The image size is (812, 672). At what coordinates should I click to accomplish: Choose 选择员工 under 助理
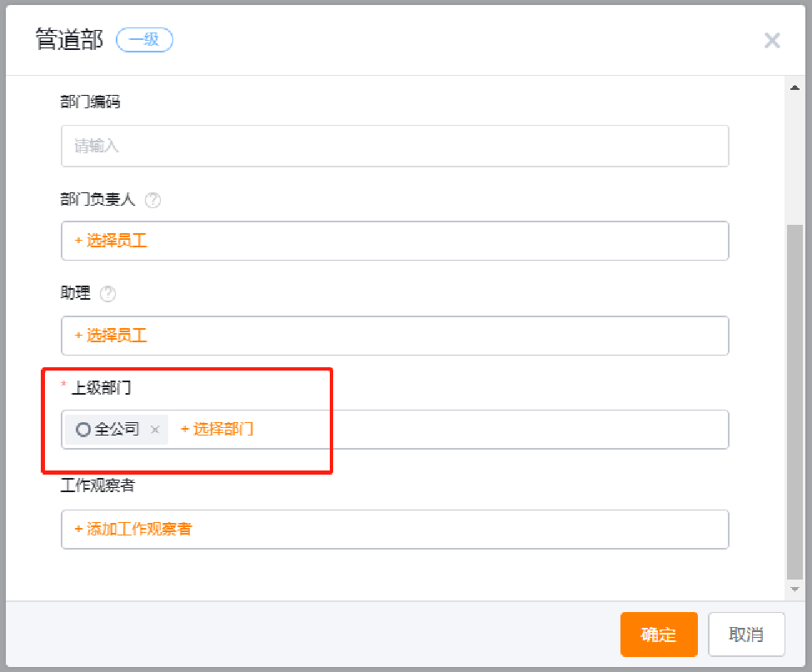pos(112,336)
